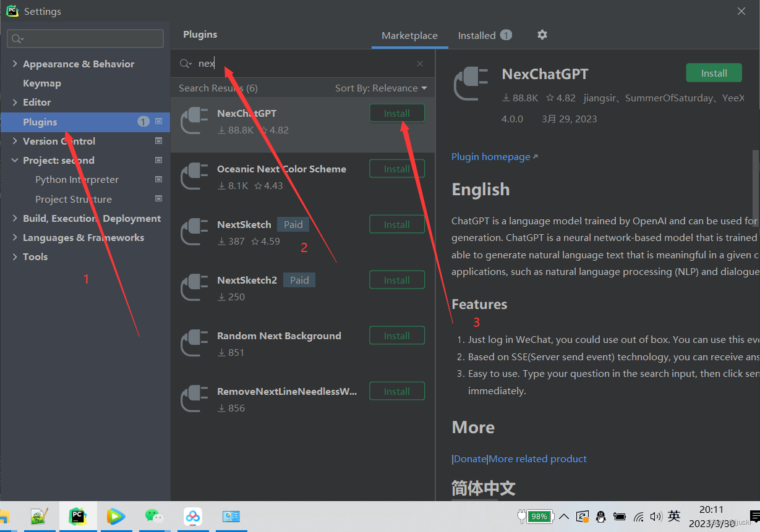This screenshot has height=532, width=760.
Task: Click the volume speaker tray icon
Action: [656, 517]
